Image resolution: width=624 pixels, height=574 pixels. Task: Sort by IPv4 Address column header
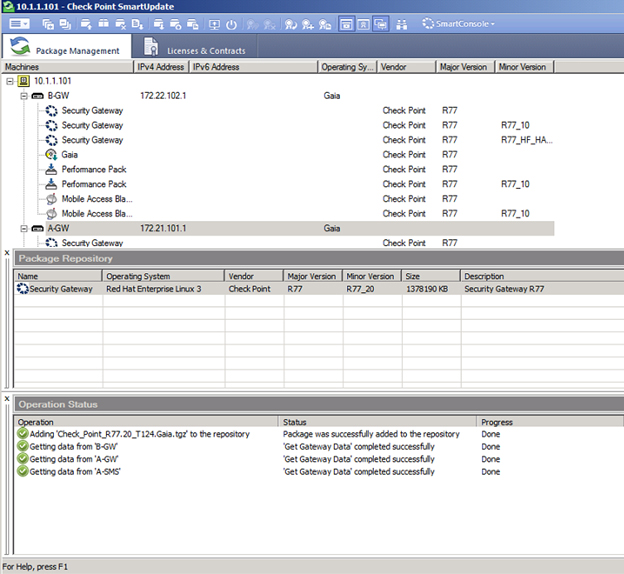161,67
